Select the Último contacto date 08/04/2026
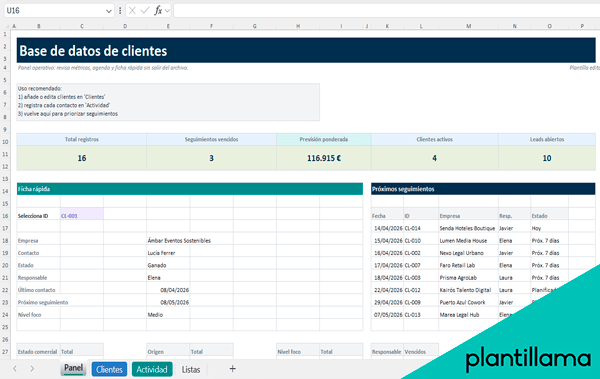600x379 pixels. [x=168, y=290]
